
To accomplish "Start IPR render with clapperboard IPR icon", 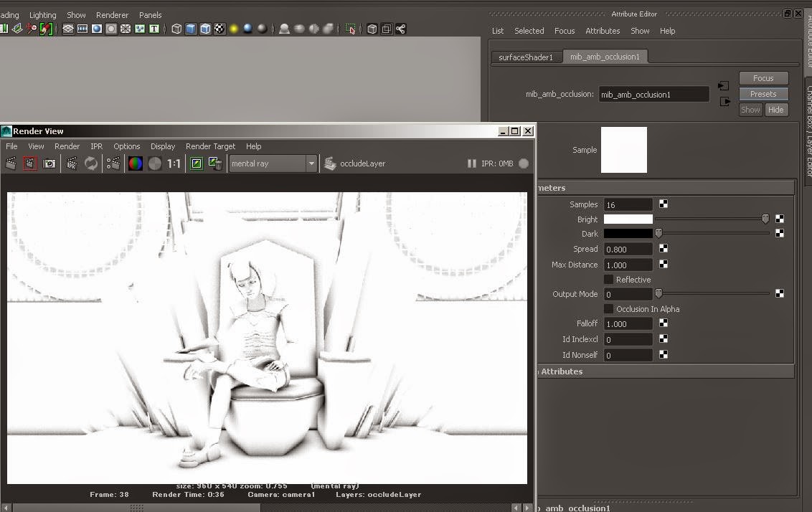I will (72, 163).
